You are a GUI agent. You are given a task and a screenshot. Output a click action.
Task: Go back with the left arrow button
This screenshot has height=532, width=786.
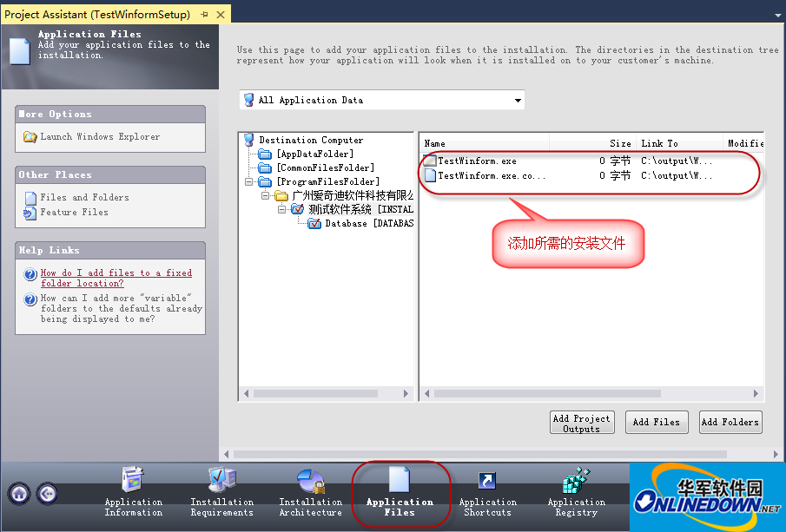[47, 494]
